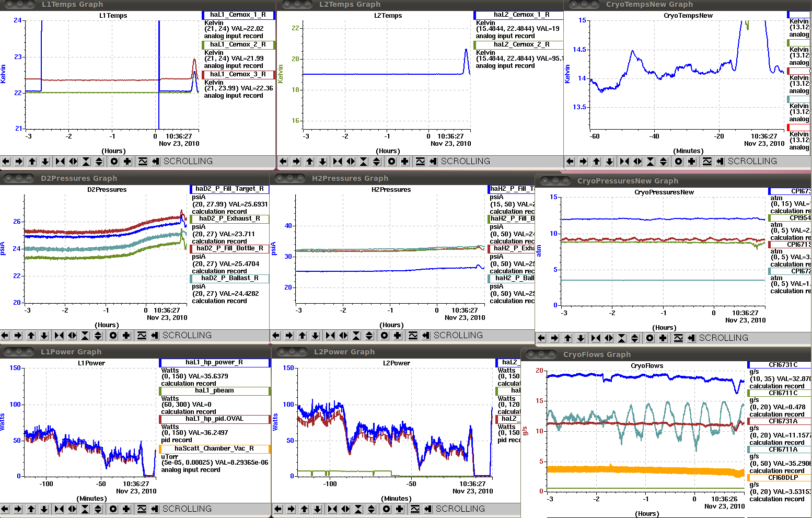Toggle scroll mode arrow in L1Power toolbar
Screen dimensions: 812x518
155,509
